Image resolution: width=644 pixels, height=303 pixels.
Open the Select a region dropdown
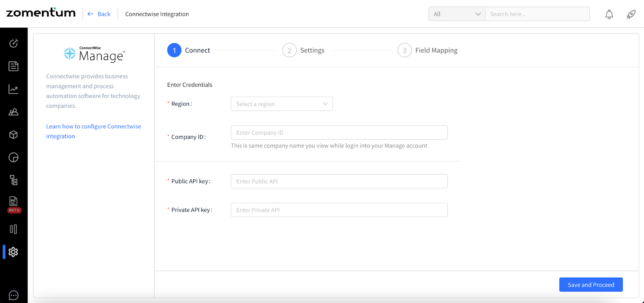click(282, 104)
